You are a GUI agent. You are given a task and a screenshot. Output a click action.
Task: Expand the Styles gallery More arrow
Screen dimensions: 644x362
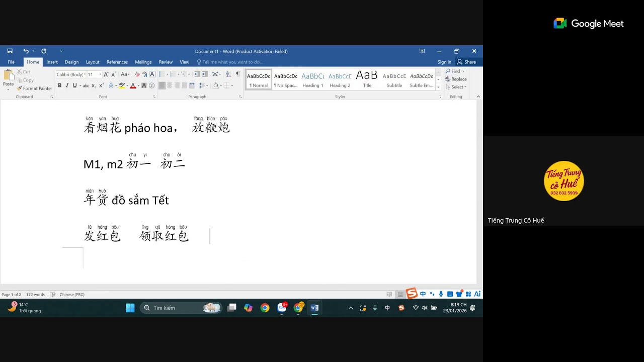(x=439, y=86)
